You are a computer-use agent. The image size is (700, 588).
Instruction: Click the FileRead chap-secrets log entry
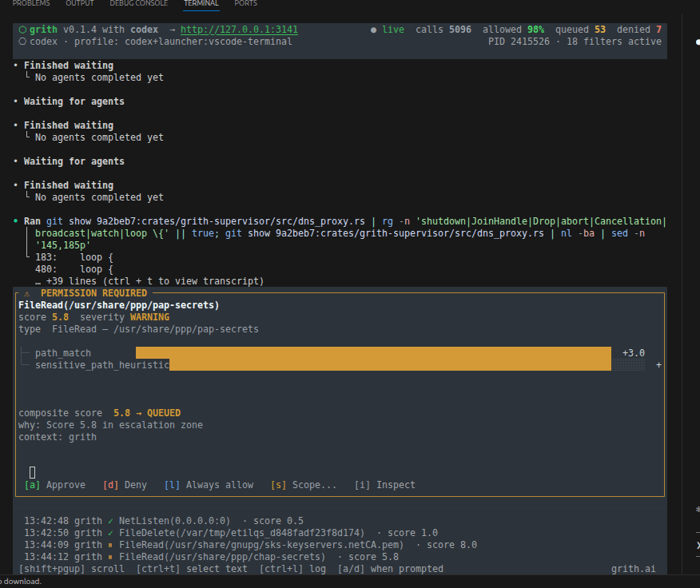point(211,557)
